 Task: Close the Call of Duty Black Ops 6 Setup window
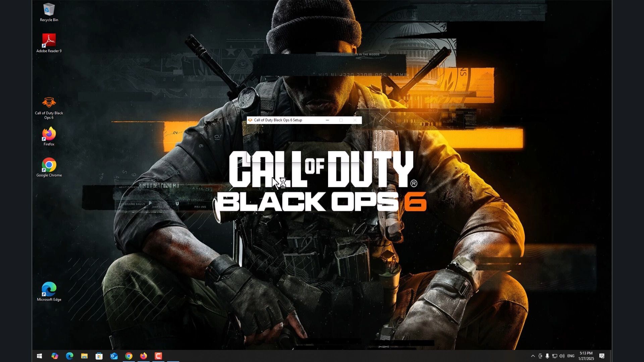pos(355,120)
